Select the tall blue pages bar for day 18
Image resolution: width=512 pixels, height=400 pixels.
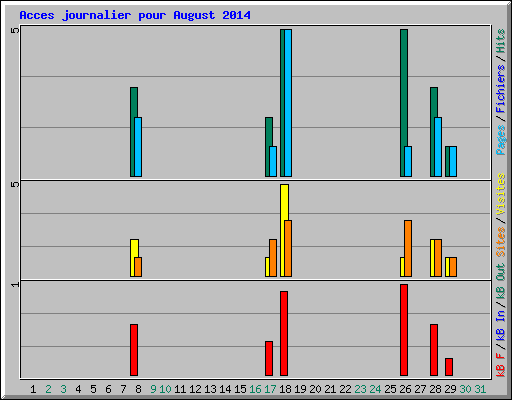click(x=288, y=103)
